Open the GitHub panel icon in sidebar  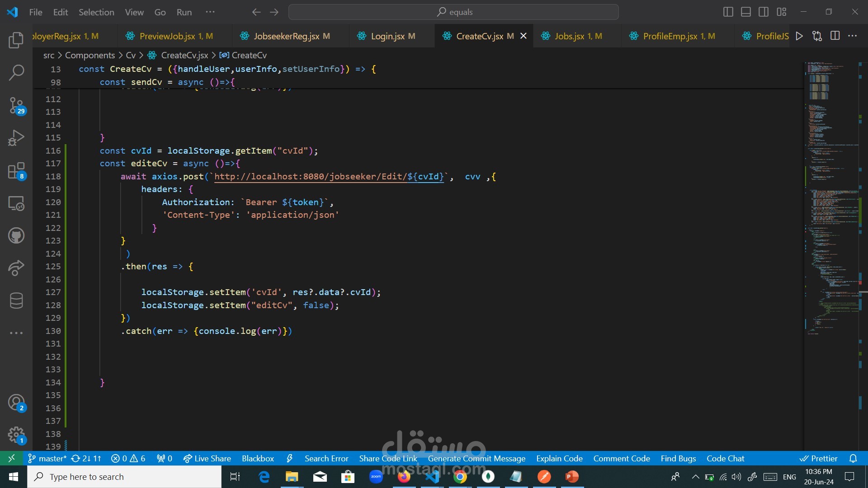(x=16, y=235)
